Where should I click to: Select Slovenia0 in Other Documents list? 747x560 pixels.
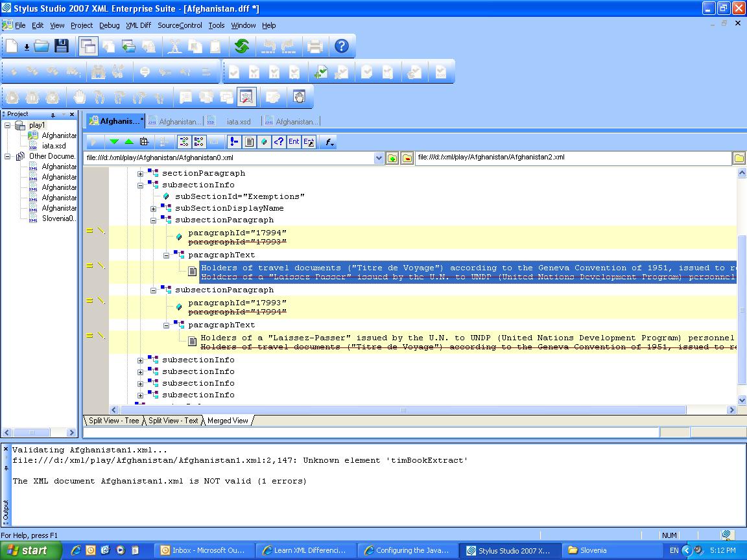58,218
